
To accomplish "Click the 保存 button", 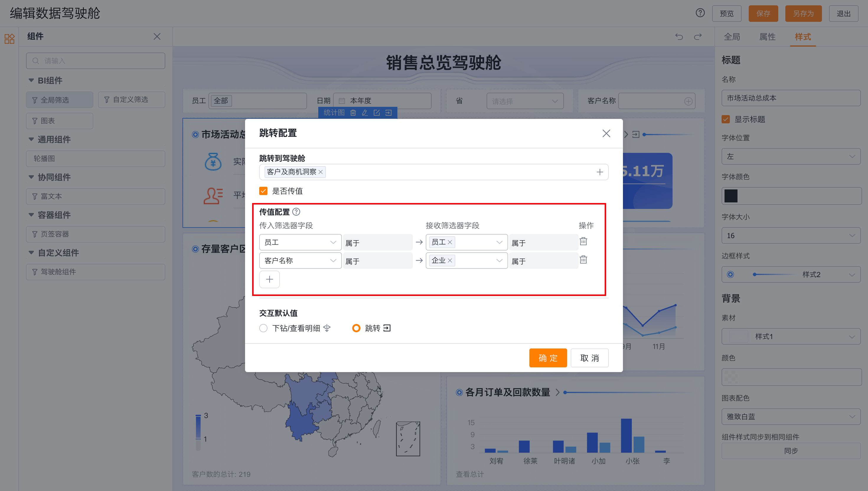I will point(763,14).
